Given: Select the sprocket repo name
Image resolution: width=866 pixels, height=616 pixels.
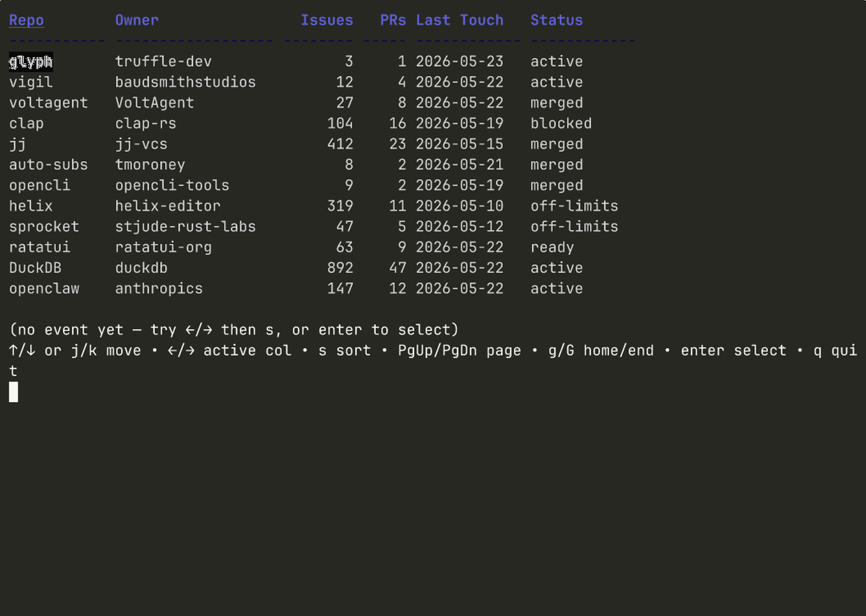Looking at the screenshot, I should (44, 227).
